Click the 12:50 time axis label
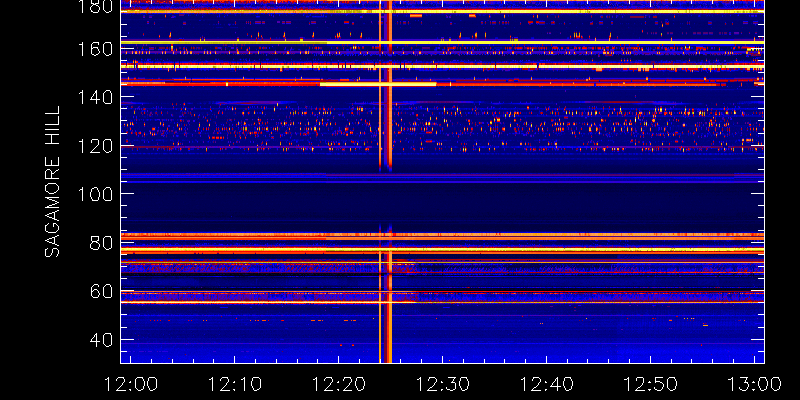Viewport: 800px width, 400px height. 650,383
